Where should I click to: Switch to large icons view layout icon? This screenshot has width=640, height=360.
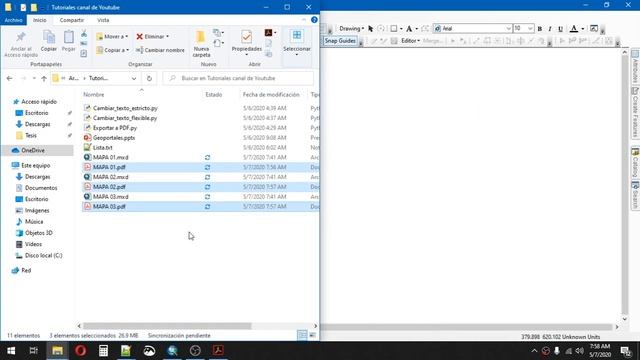point(312,336)
